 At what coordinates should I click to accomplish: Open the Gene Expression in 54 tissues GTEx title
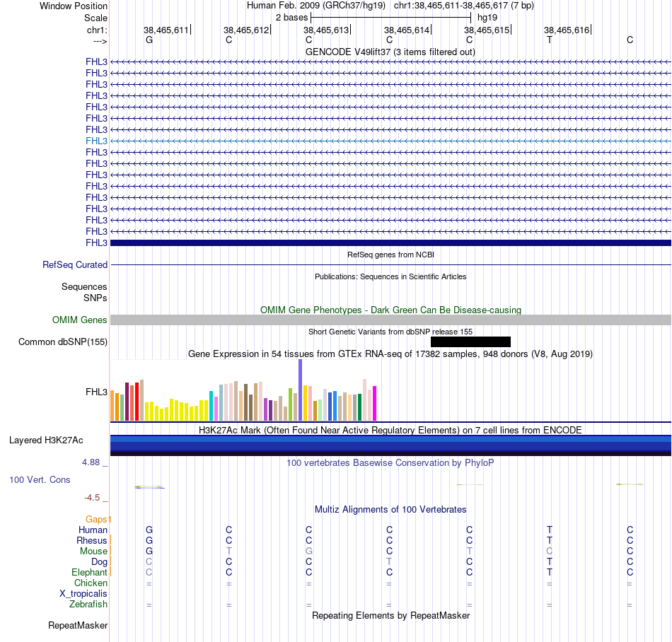point(390,354)
